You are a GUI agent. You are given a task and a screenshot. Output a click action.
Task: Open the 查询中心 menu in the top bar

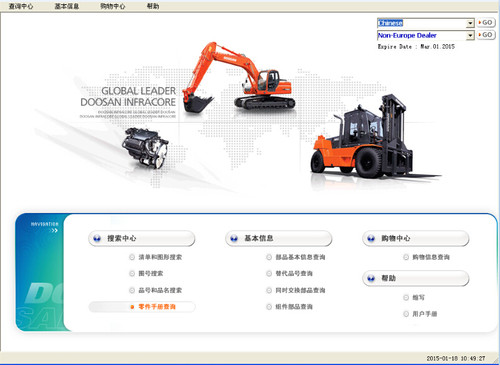[x=21, y=6]
